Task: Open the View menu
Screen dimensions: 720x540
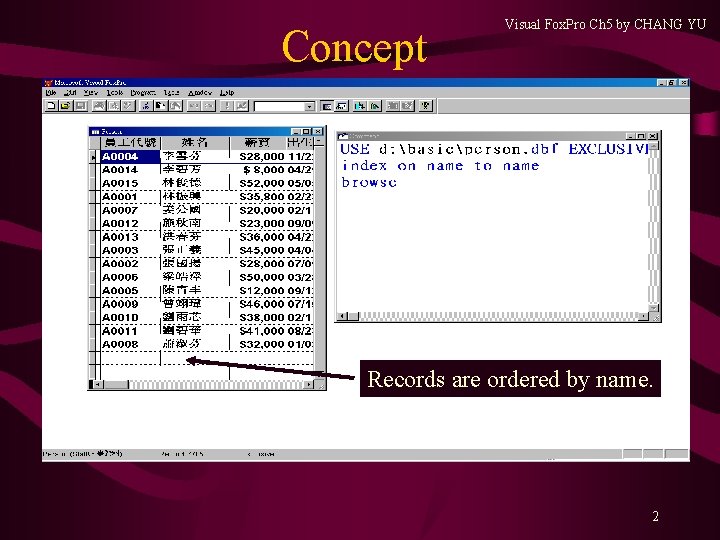Action: click(91, 93)
